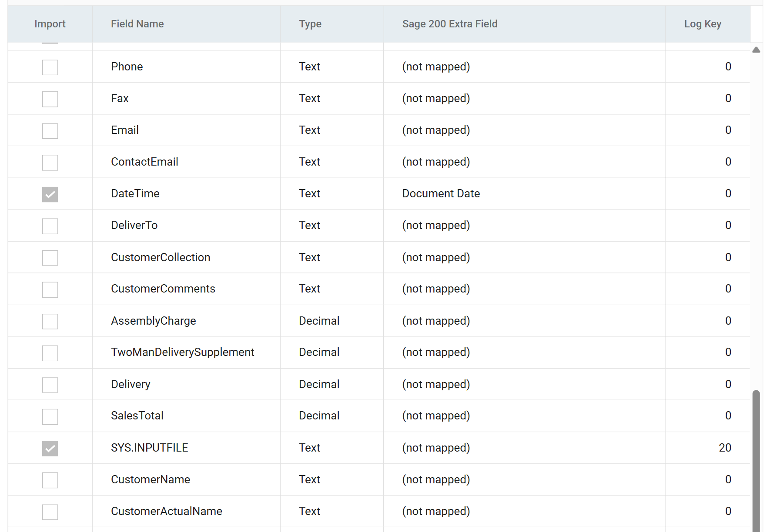
Task: Select the CustomerName field name
Action: 151,479
